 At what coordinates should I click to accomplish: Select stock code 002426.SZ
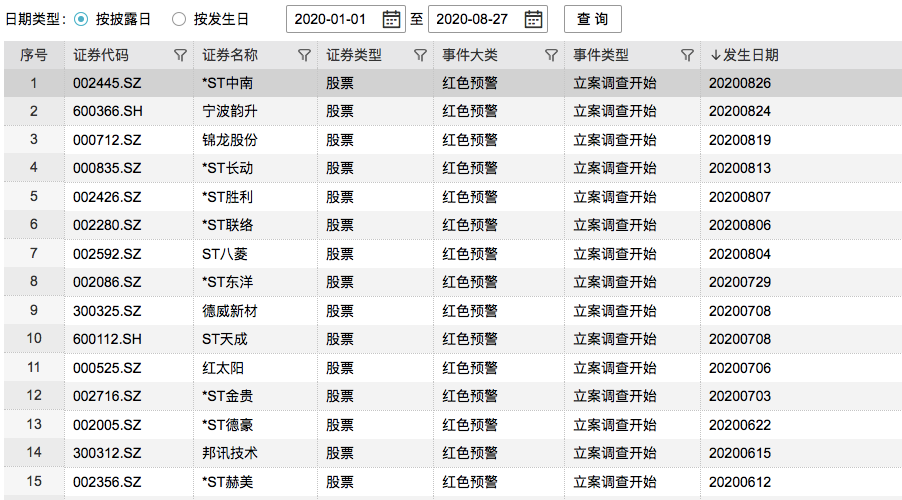[107, 197]
